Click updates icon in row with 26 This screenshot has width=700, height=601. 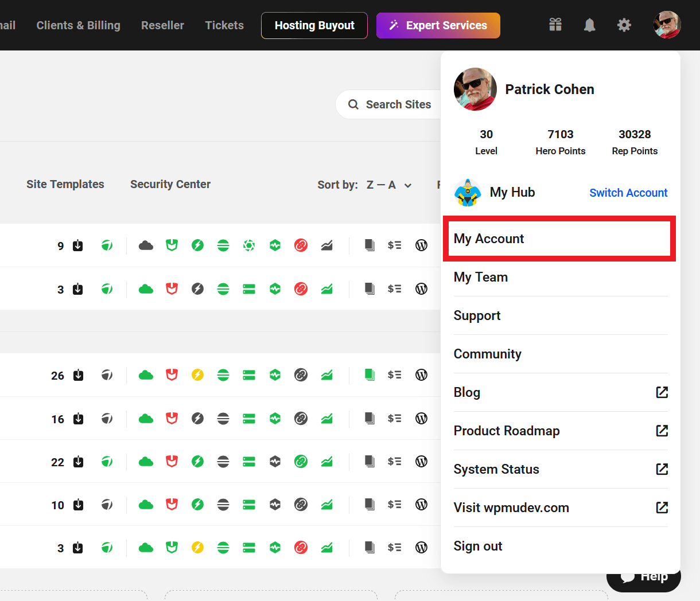tap(78, 375)
